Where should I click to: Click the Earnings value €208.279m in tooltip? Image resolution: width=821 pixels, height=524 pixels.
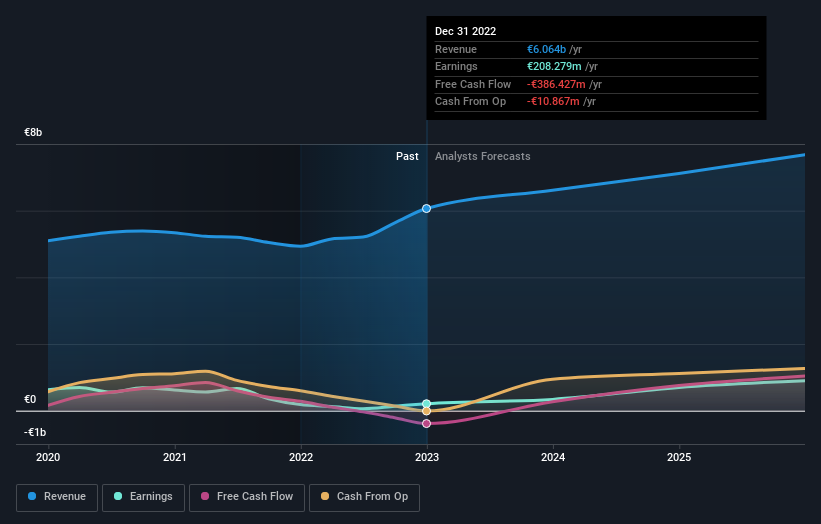coord(554,66)
